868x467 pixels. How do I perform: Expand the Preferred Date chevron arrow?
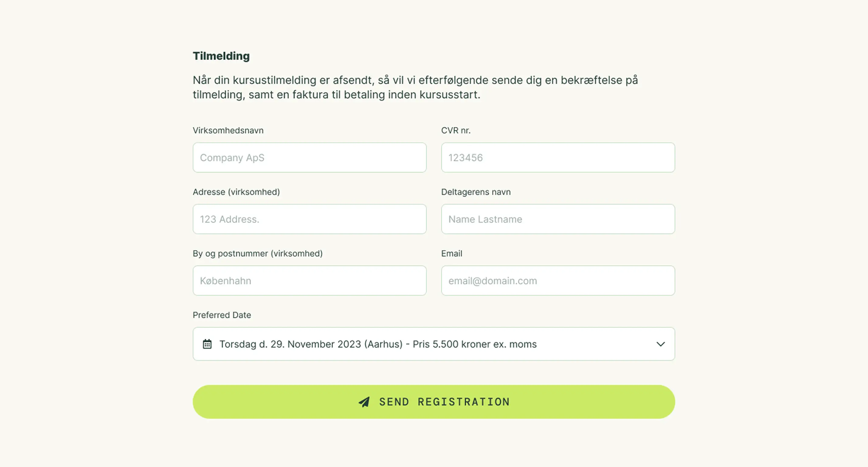coord(660,344)
